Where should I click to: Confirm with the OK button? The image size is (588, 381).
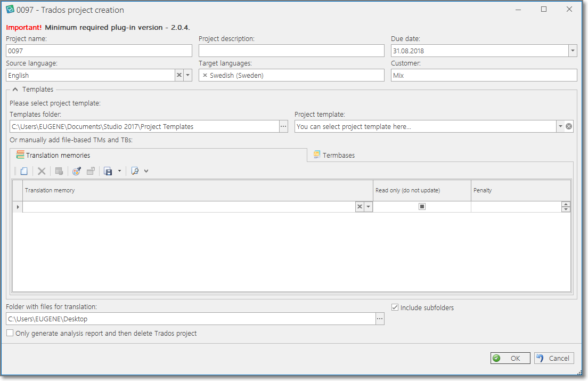pos(510,358)
